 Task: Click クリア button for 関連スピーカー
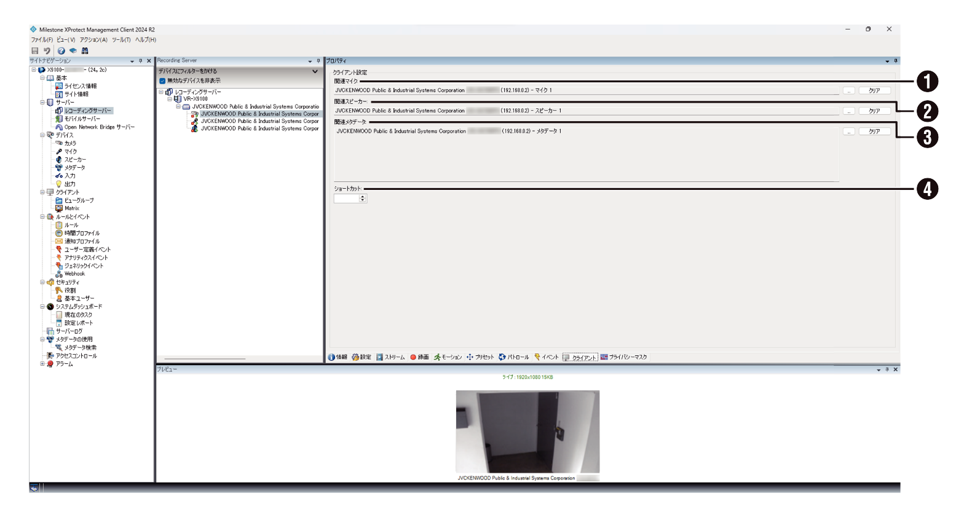click(874, 111)
